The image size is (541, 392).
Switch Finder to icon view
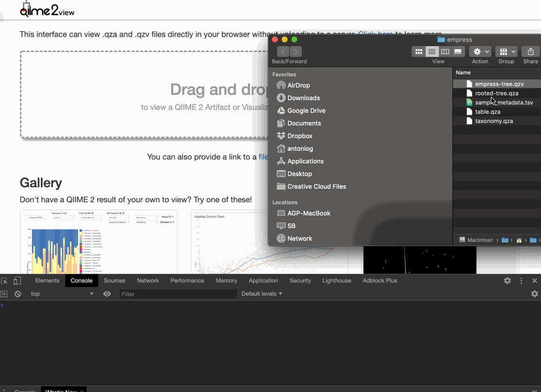(x=418, y=52)
